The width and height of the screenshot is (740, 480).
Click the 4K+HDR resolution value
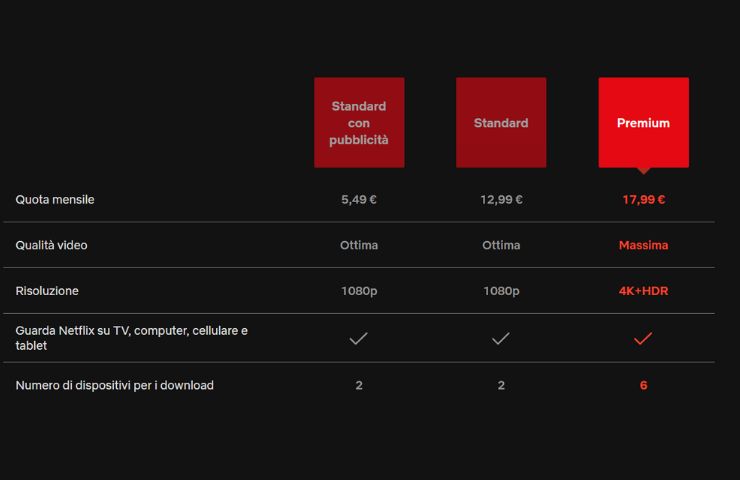[x=643, y=291]
